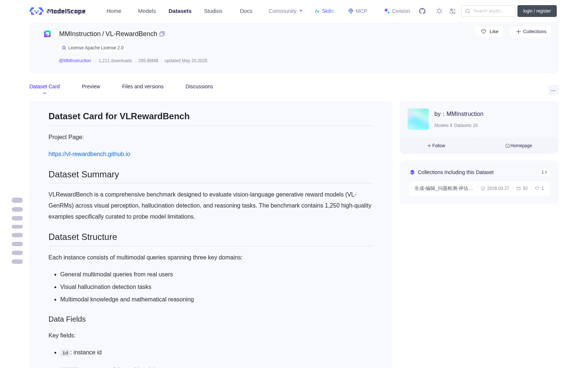The height and width of the screenshot is (368, 588).
Task: Click the MMInstruction profile thumbnail
Action: click(x=418, y=119)
